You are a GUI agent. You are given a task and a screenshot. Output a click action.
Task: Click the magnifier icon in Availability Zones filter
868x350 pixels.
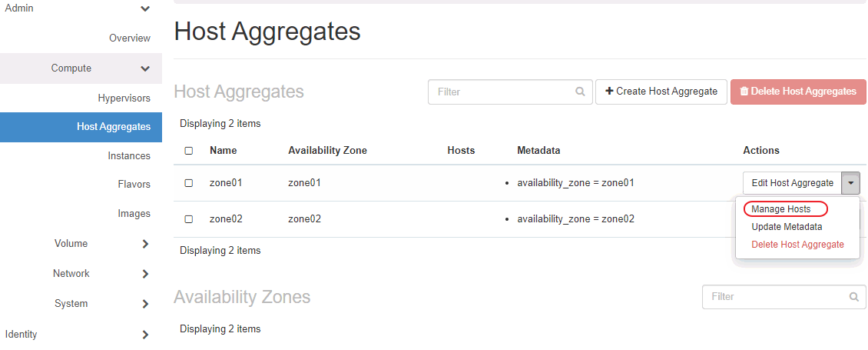coord(853,297)
